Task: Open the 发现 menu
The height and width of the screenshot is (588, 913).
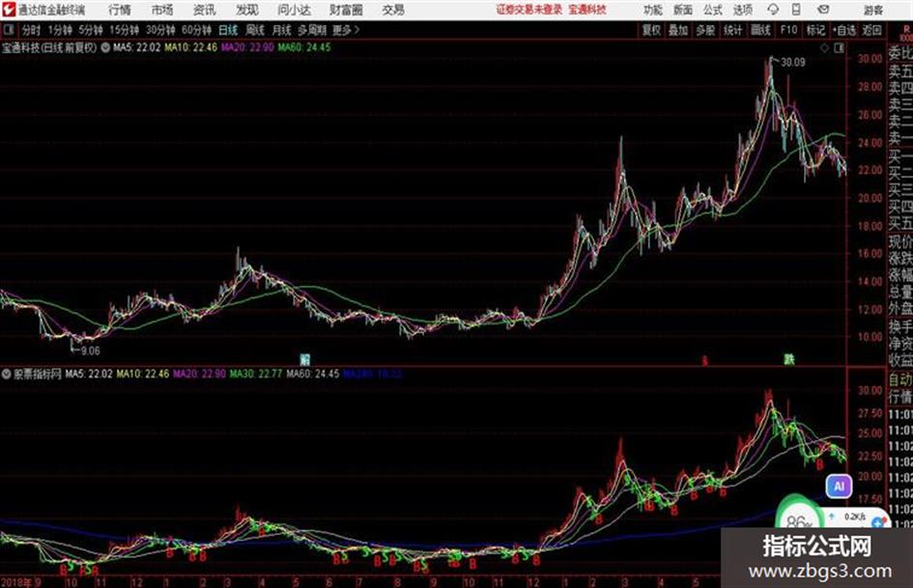Action: [247, 10]
